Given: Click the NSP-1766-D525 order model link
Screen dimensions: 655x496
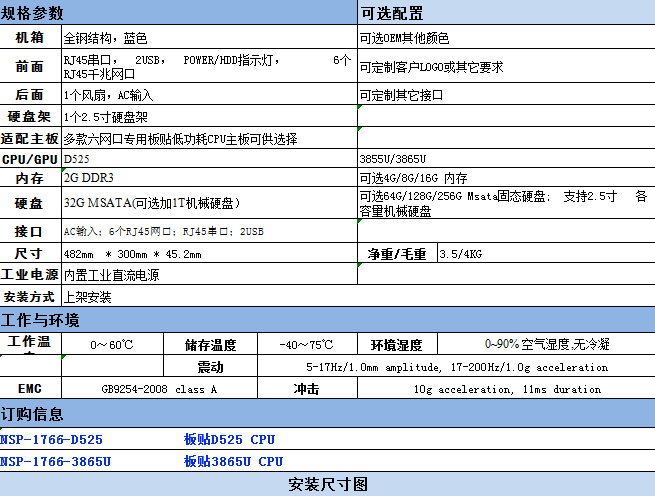Looking at the screenshot, I should click(51, 439).
